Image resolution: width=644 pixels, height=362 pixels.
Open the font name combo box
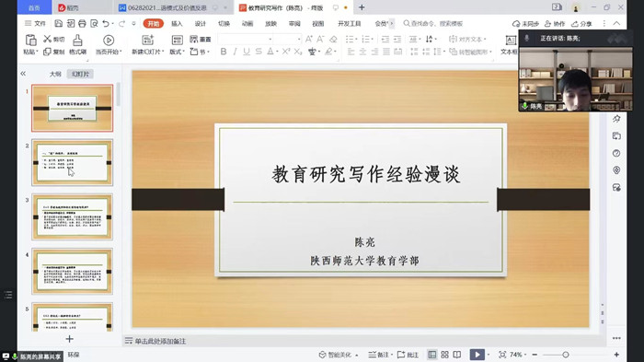(x=246, y=39)
